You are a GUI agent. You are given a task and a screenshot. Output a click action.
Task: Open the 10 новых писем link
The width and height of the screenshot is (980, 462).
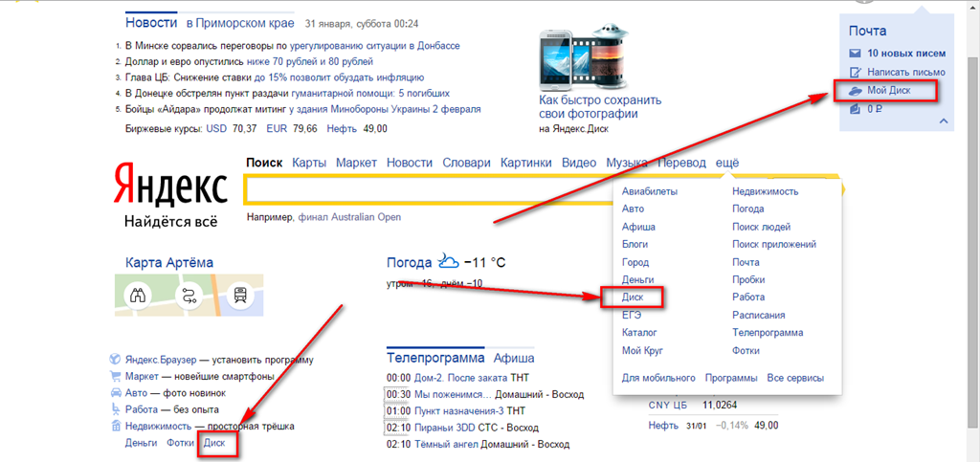point(906,53)
